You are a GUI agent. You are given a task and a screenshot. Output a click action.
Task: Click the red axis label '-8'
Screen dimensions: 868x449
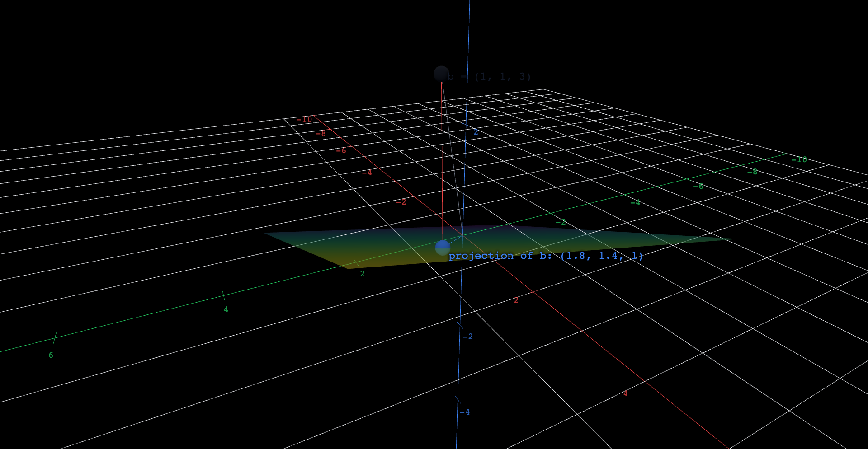tap(321, 133)
